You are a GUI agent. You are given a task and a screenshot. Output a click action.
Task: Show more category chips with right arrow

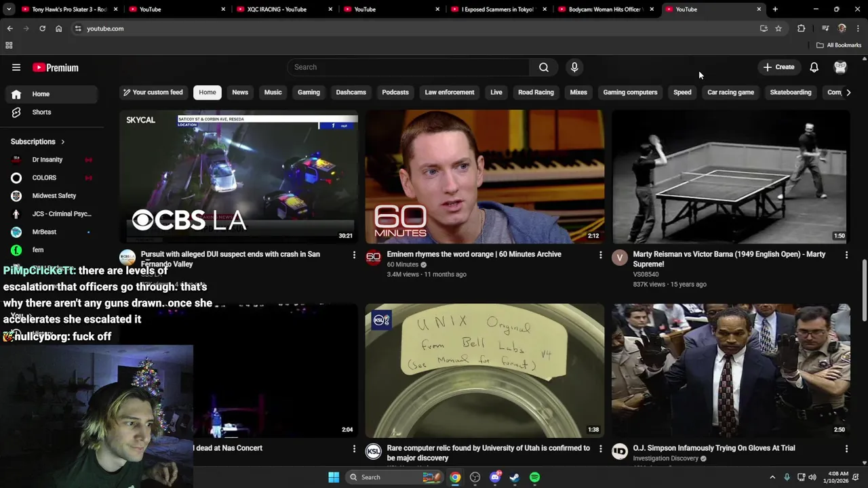[848, 92]
